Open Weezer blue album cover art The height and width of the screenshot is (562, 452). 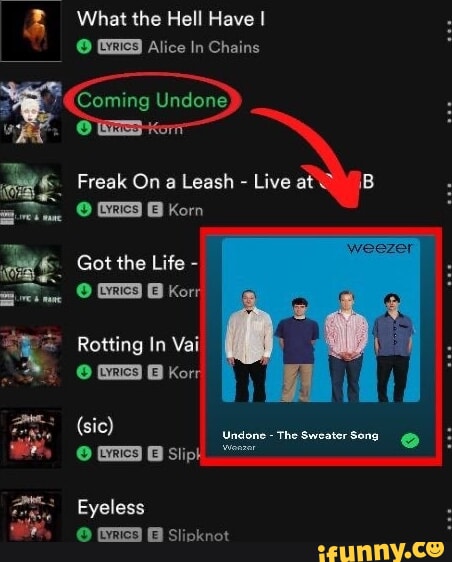(321, 320)
